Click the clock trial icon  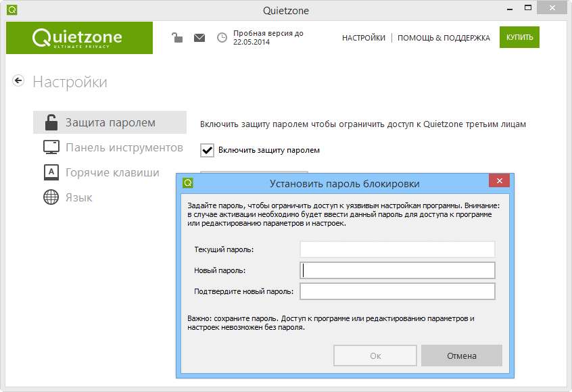point(222,38)
